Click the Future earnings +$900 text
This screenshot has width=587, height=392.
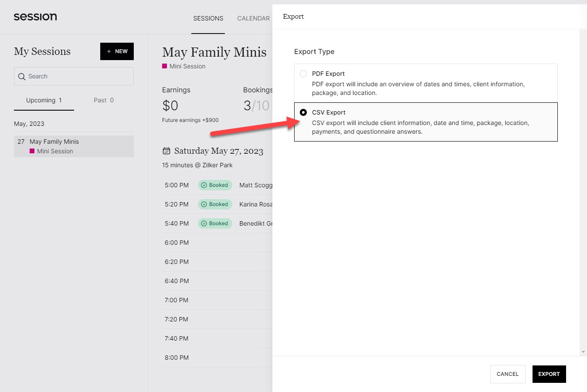190,120
